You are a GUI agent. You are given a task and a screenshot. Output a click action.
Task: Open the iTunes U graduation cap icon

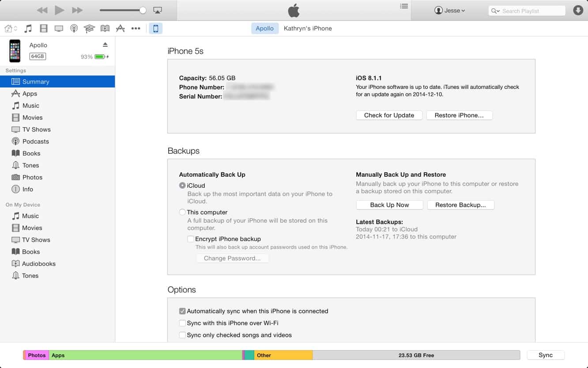pyautogui.click(x=89, y=28)
